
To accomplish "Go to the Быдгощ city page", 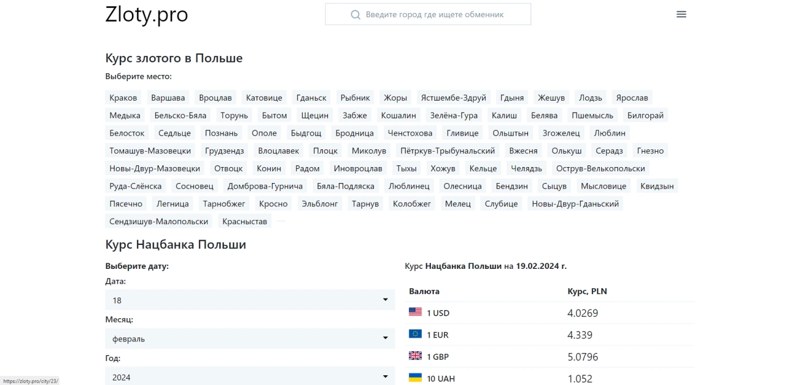I will tap(306, 133).
